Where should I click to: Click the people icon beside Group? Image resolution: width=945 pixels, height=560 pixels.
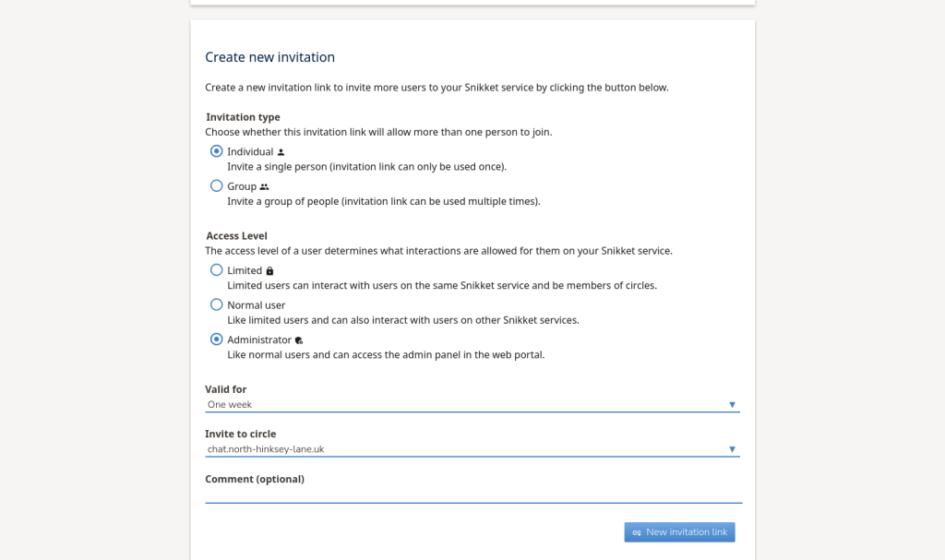click(265, 186)
